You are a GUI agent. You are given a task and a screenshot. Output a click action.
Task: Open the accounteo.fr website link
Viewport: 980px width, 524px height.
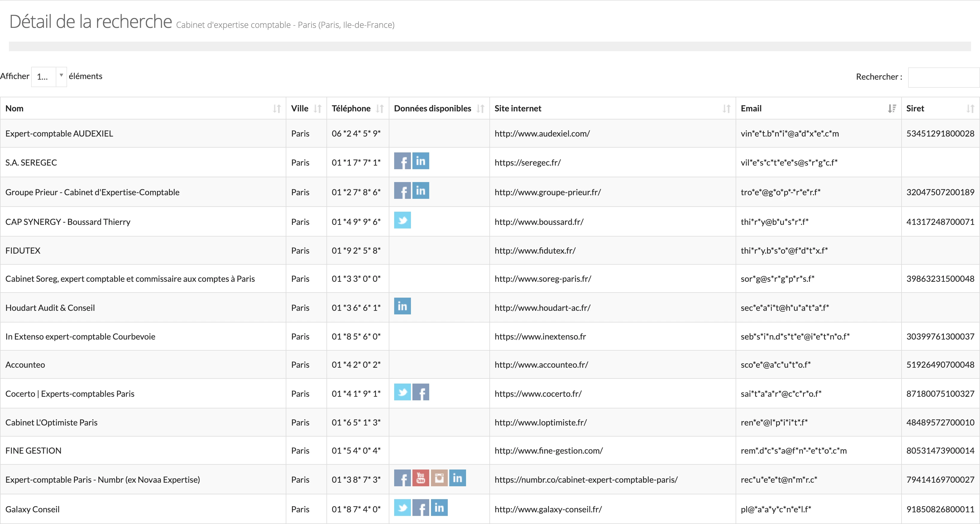tap(541, 365)
